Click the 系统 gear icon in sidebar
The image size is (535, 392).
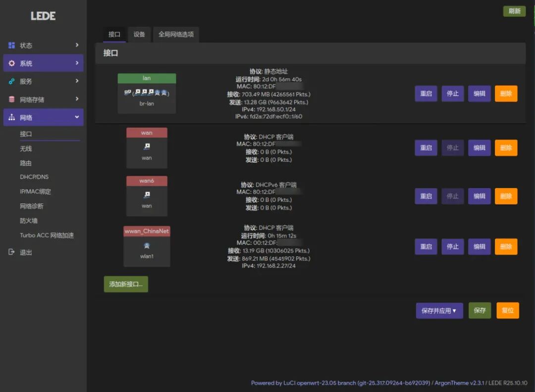pyautogui.click(x=11, y=63)
